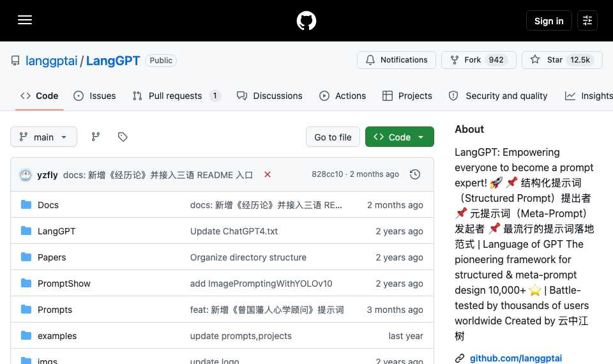613x364 pixels.
Task: Open yzfly's avatar in latest commit
Action: click(x=26, y=175)
